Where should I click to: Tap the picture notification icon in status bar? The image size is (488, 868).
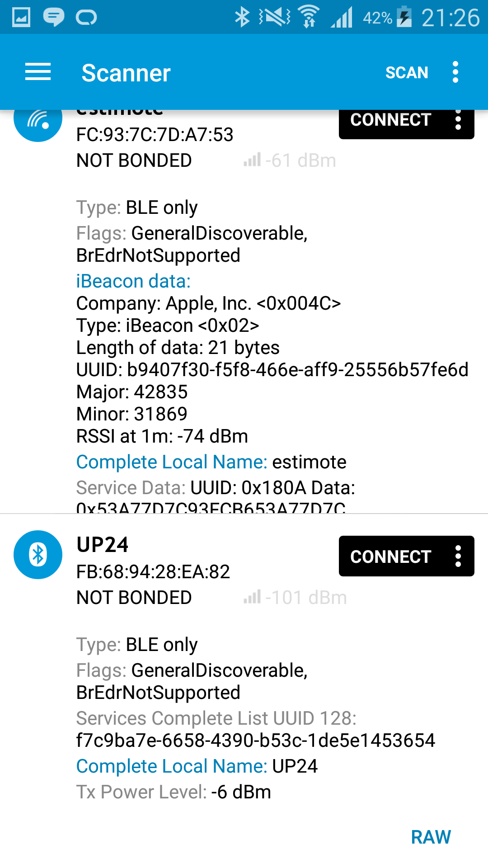[21, 17]
